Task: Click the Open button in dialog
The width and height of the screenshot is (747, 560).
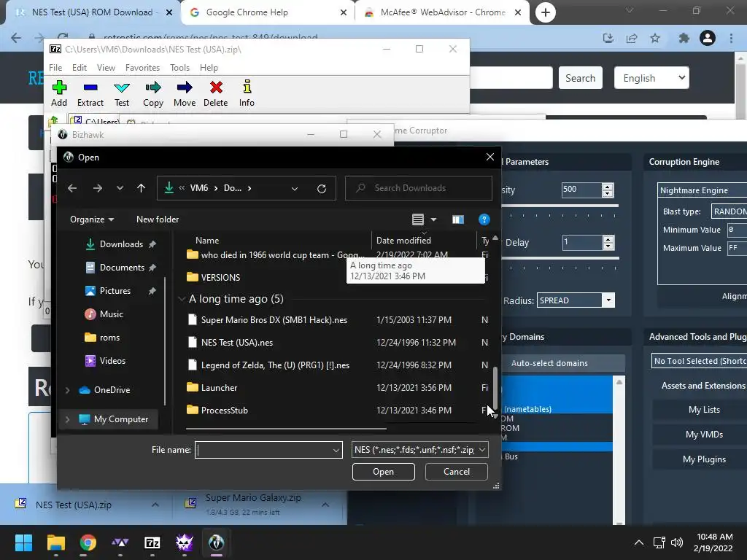Action: 384,472
